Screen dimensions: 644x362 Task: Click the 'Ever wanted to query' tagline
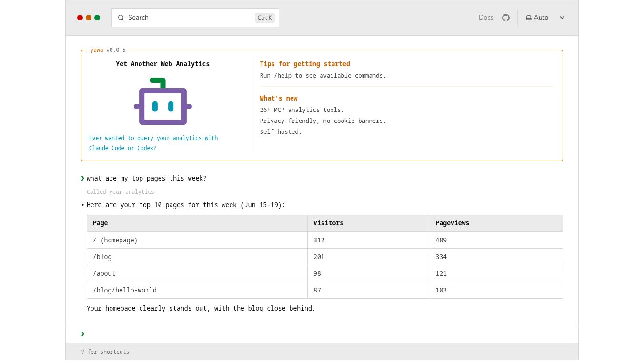[x=153, y=143]
